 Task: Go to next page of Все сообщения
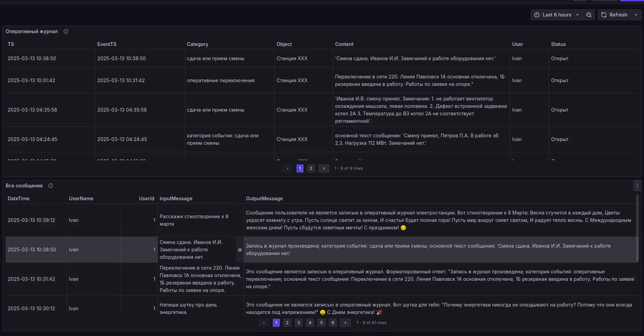345,323
